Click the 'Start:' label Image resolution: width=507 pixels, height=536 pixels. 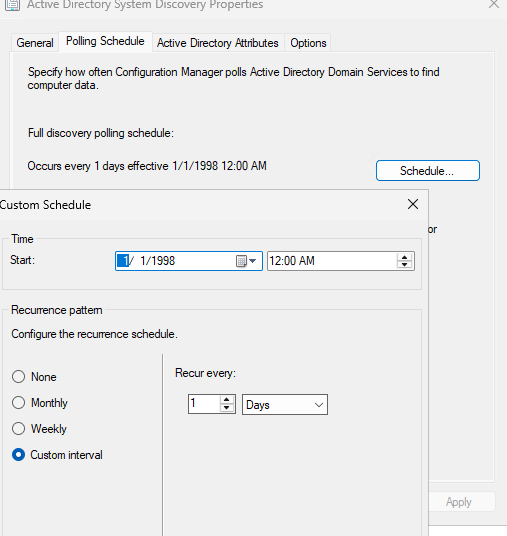23,260
